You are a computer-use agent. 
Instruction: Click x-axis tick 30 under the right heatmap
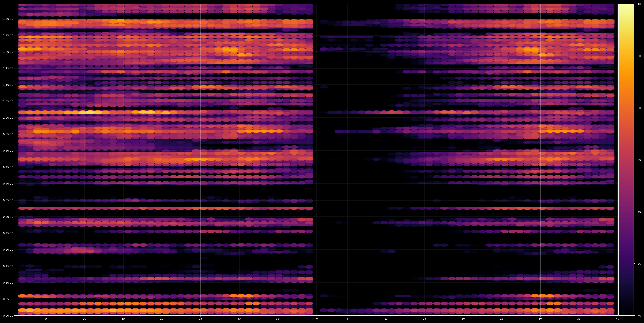[540, 319]
